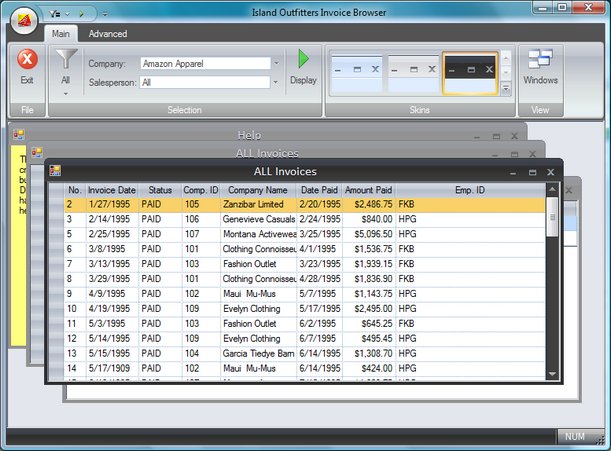Click the $1,939.15 amount cell

(369, 264)
